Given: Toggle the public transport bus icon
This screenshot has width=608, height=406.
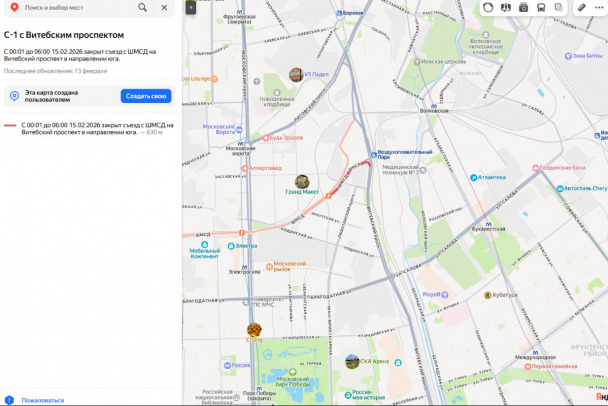Looking at the screenshot, I should (541, 7).
